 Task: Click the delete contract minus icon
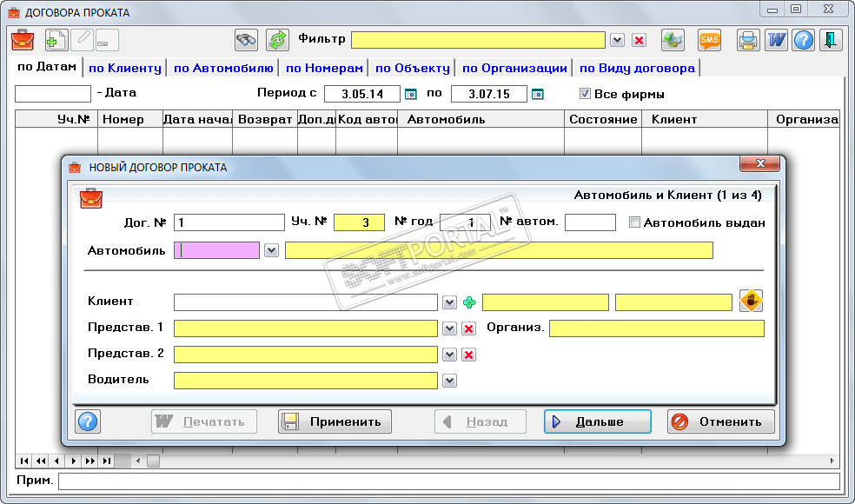pyautogui.click(x=108, y=40)
